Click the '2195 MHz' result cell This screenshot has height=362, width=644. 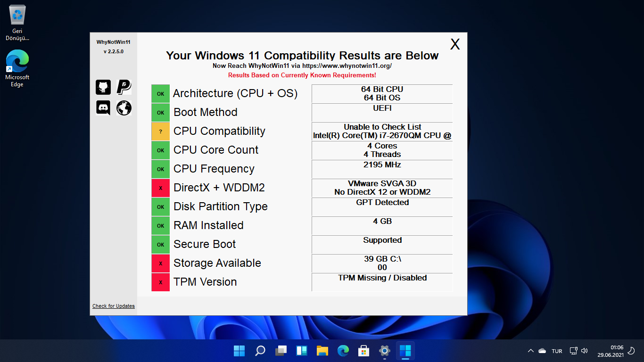382,169
